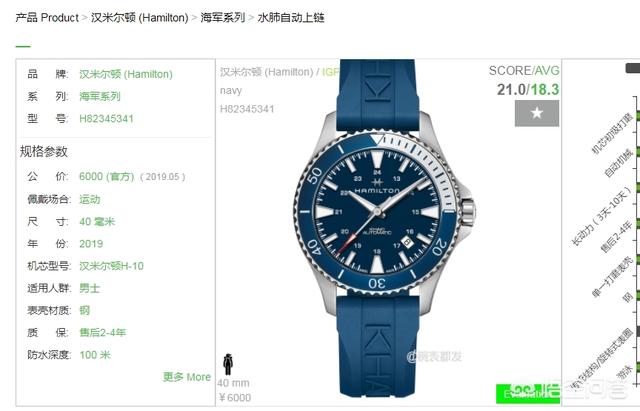Select the 运动 occasion value
The width and height of the screenshot is (640, 411).
[90, 199]
